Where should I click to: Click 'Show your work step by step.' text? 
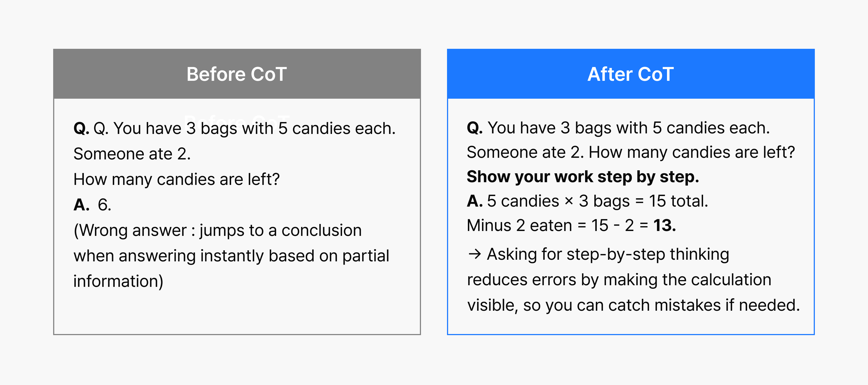pos(583,177)
